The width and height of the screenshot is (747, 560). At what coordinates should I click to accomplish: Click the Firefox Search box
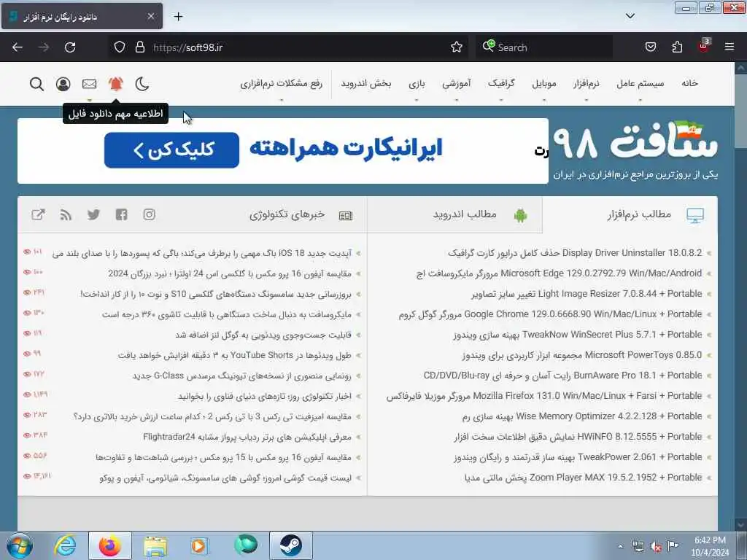pos(544,47)
